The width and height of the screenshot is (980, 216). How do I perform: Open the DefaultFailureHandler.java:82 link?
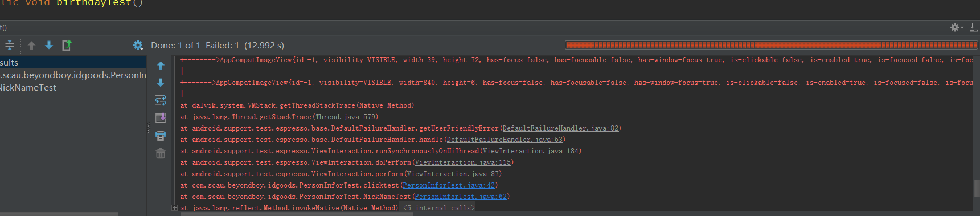pos(560,128)
